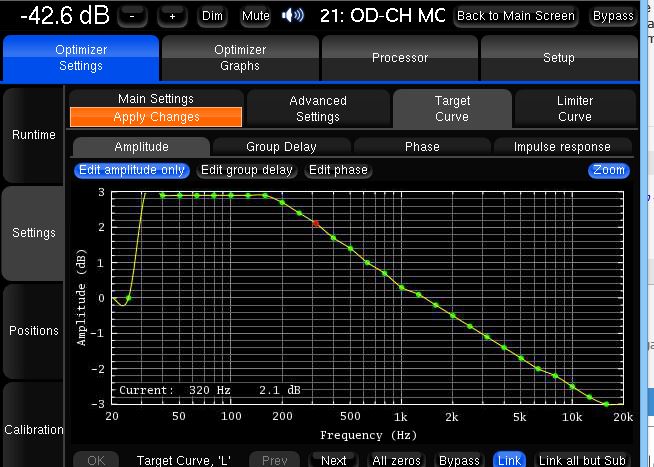Open the Target Curve tab
Image resolution: width=654 pixels, height=467 pixels.
(x=452, y=109)
